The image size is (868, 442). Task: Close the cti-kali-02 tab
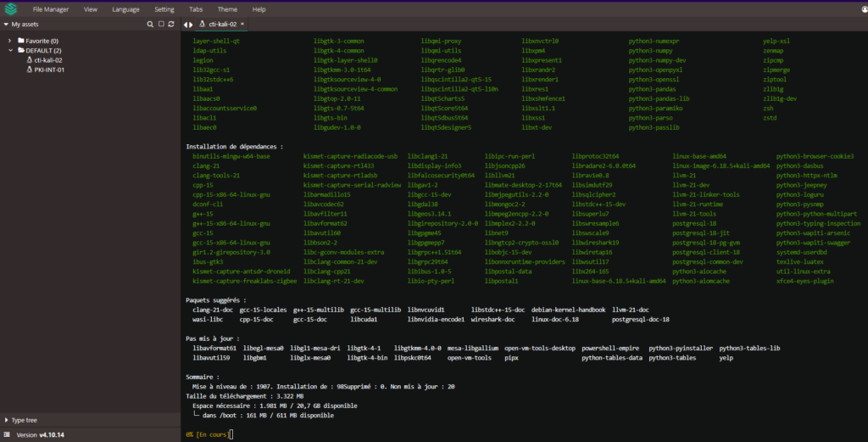click(x=242, y=25)
